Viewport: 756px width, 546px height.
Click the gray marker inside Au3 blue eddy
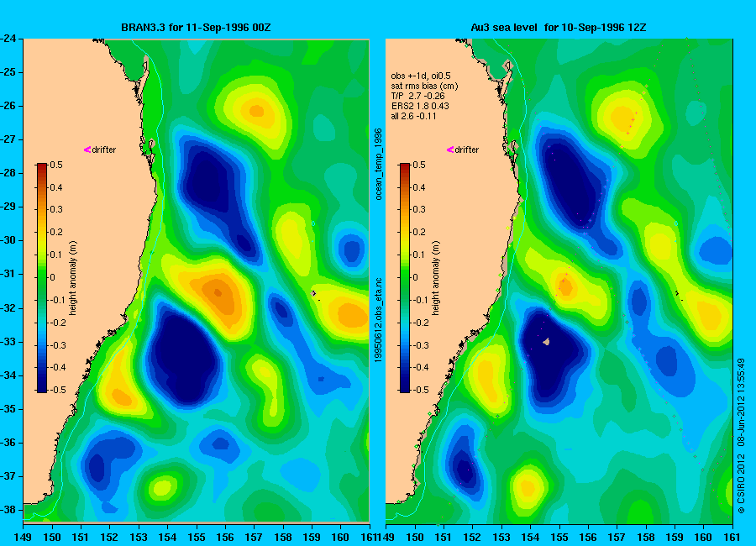(546, 342)
